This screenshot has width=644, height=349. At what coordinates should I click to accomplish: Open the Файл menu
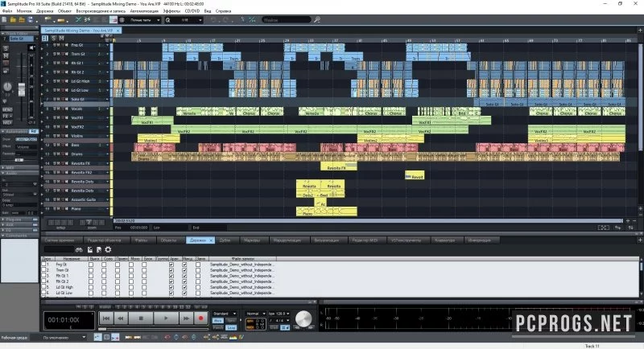7,11
